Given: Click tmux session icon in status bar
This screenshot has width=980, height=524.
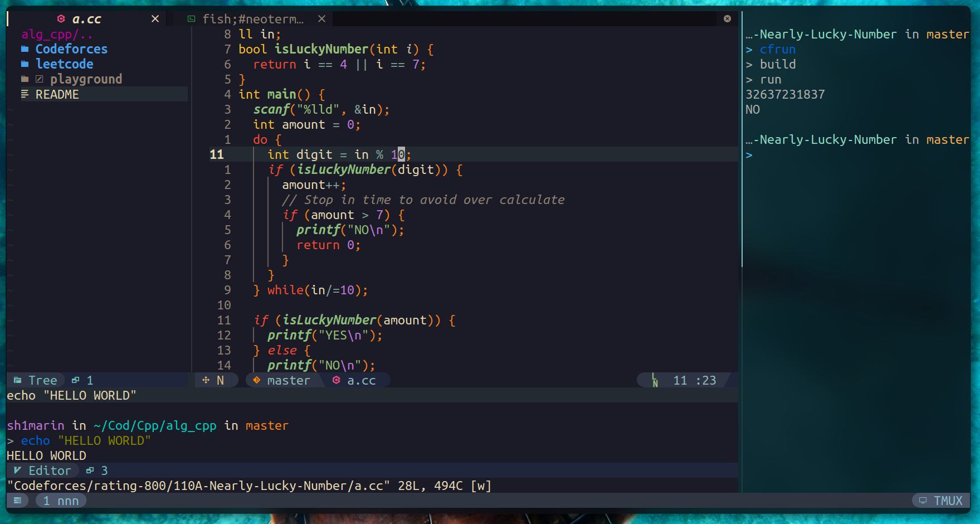Looking at the screenshot, I should 18,501.
